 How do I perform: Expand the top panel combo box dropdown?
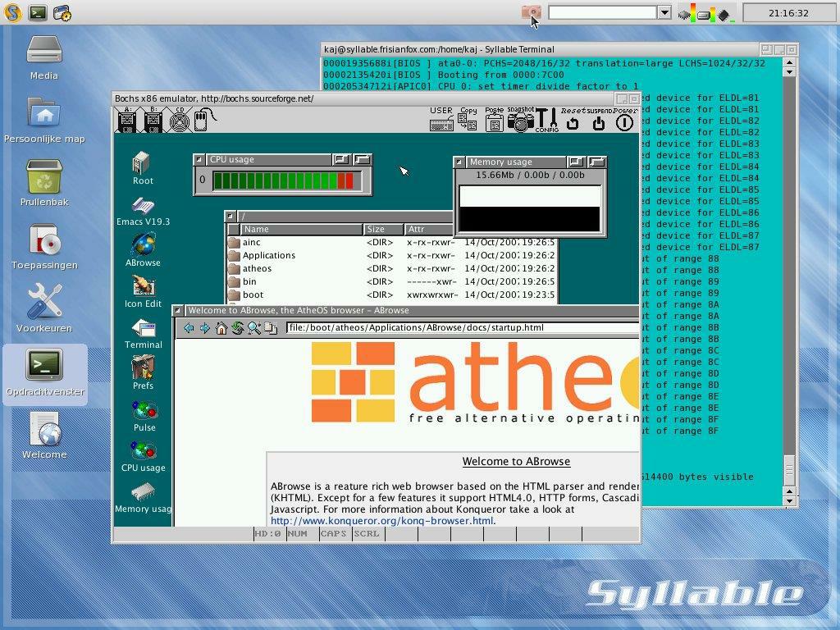tap(664, 12)
